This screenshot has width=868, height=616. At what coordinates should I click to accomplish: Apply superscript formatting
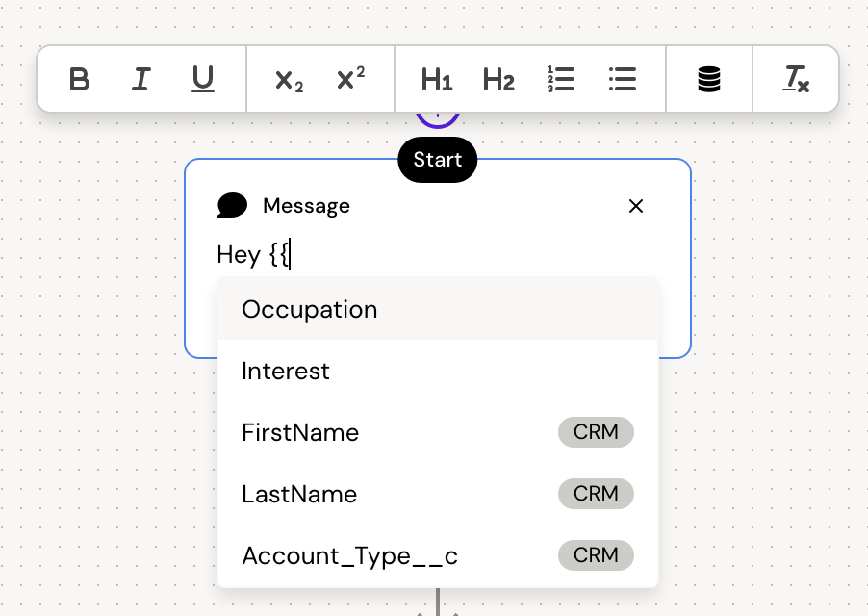pos(350,79)
